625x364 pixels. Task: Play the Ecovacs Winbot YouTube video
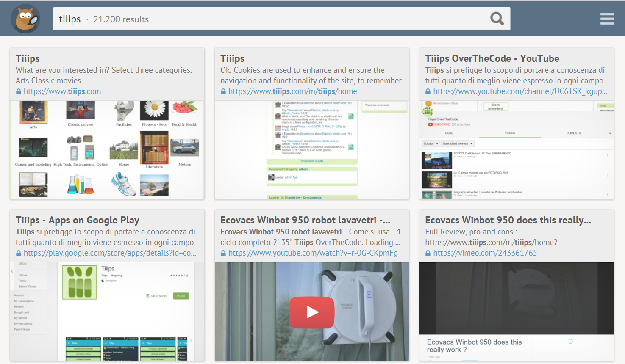click(312, 312)
